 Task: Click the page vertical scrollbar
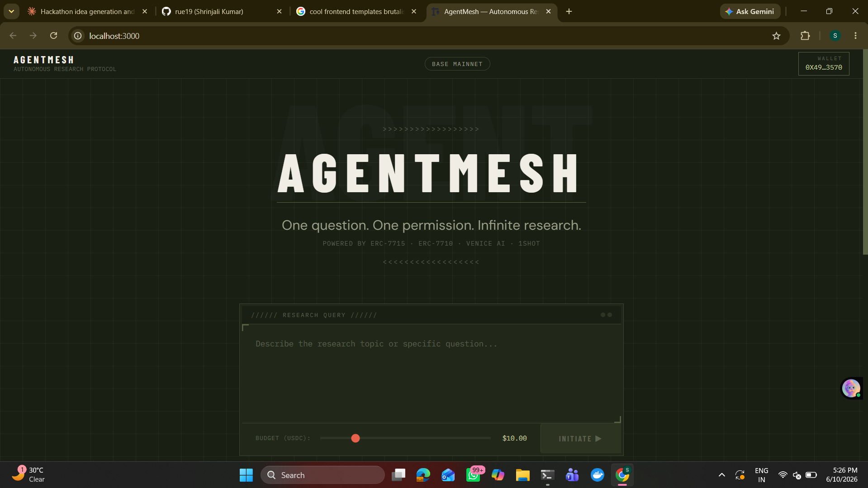865,152
